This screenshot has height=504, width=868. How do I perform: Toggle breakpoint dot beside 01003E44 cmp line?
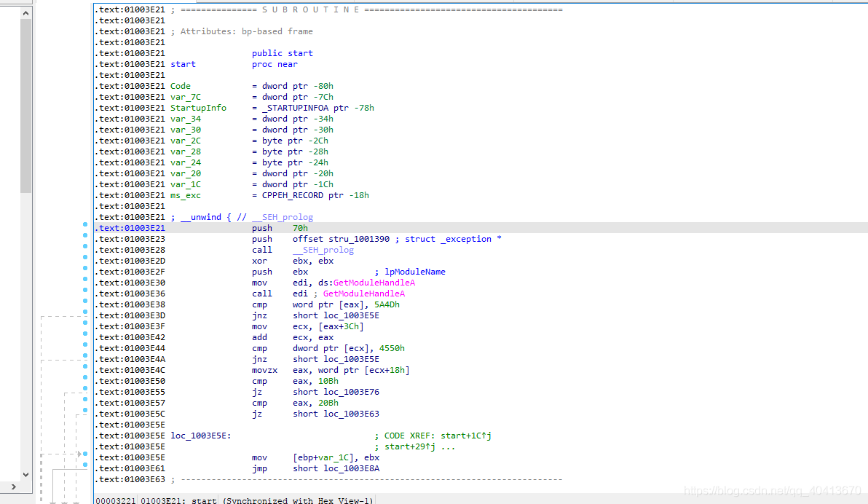click(85, 344)
